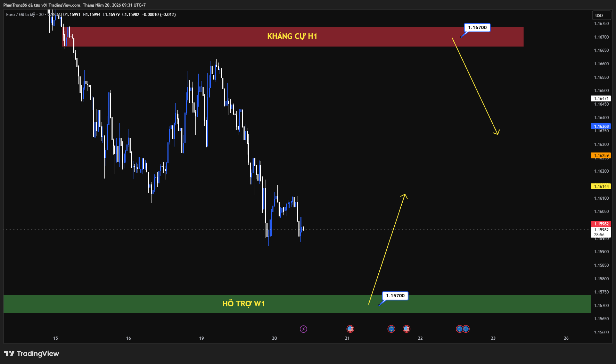Open the USD currency selector
Screen dimensions: 616x364
602,15
